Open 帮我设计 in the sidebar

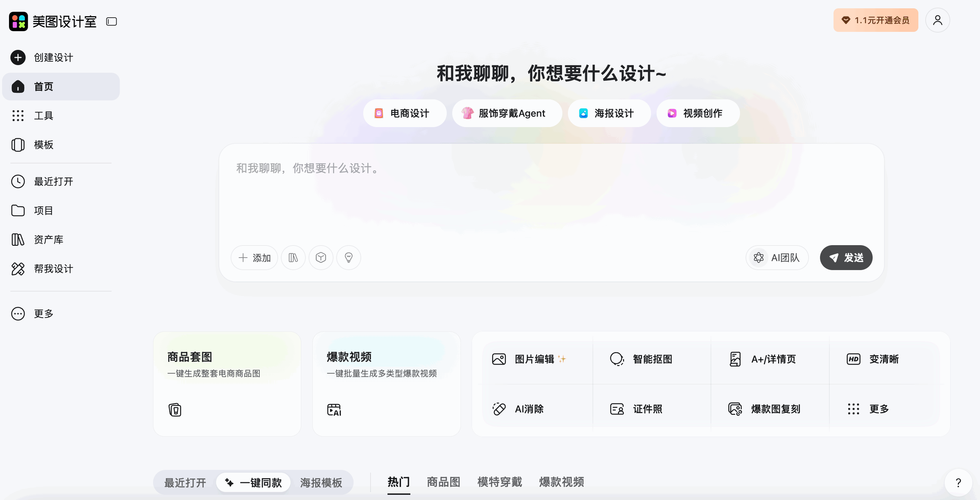(61, 269)
